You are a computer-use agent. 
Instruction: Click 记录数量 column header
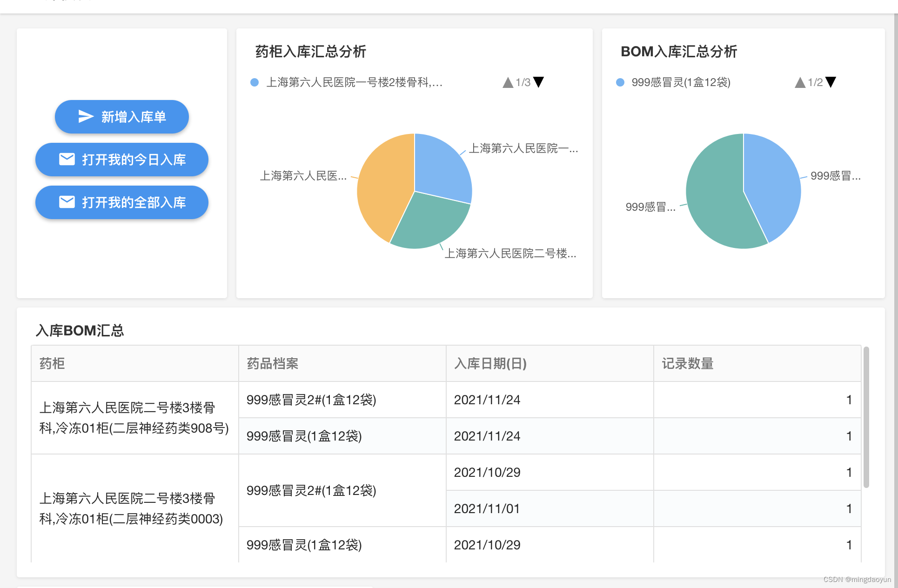[x=687, y=363]
